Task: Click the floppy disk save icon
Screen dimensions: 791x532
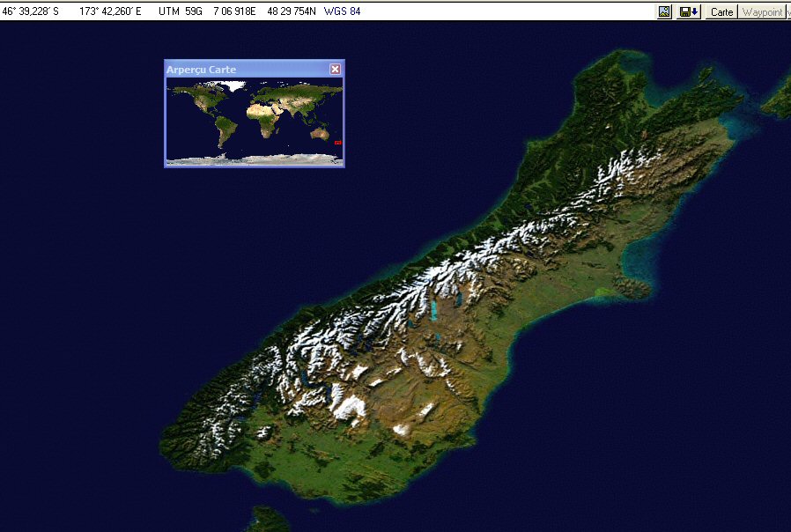Action: (689, 11)
